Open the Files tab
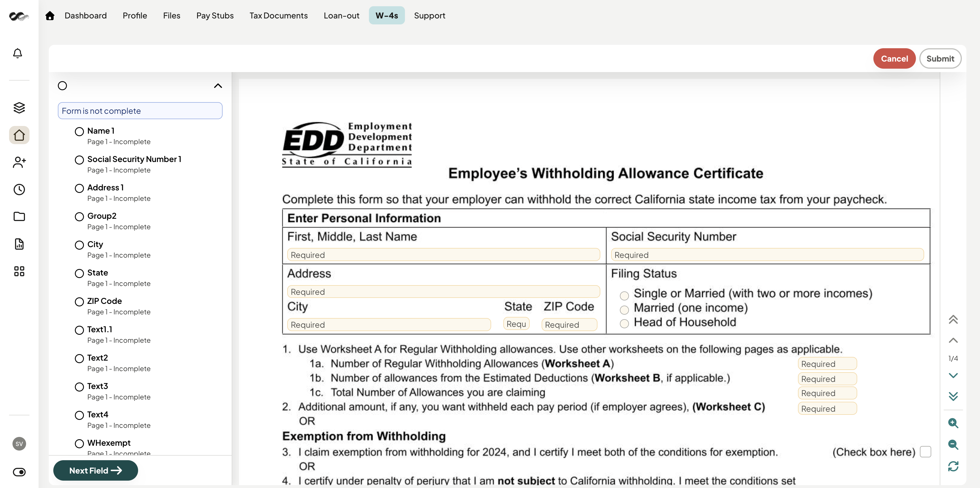Image resolution: width=980 pixels, height=488 pixels. click(172, 16)
